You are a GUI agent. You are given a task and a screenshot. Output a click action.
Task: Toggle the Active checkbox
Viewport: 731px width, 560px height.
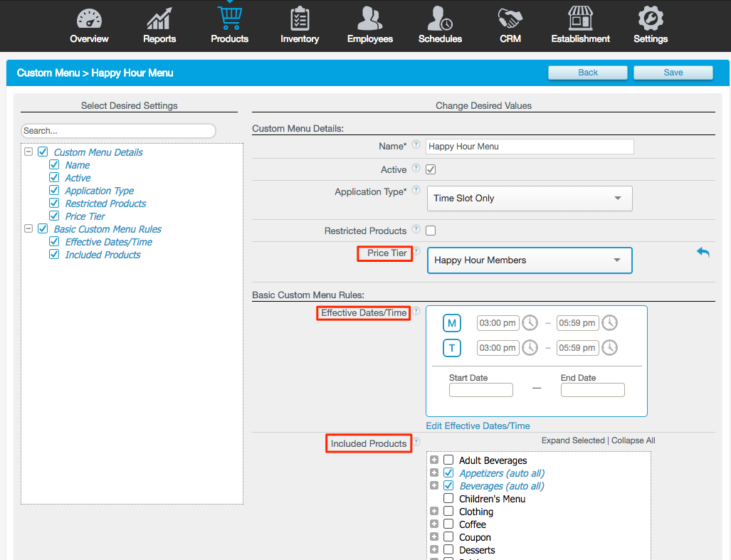coord(431,169)
